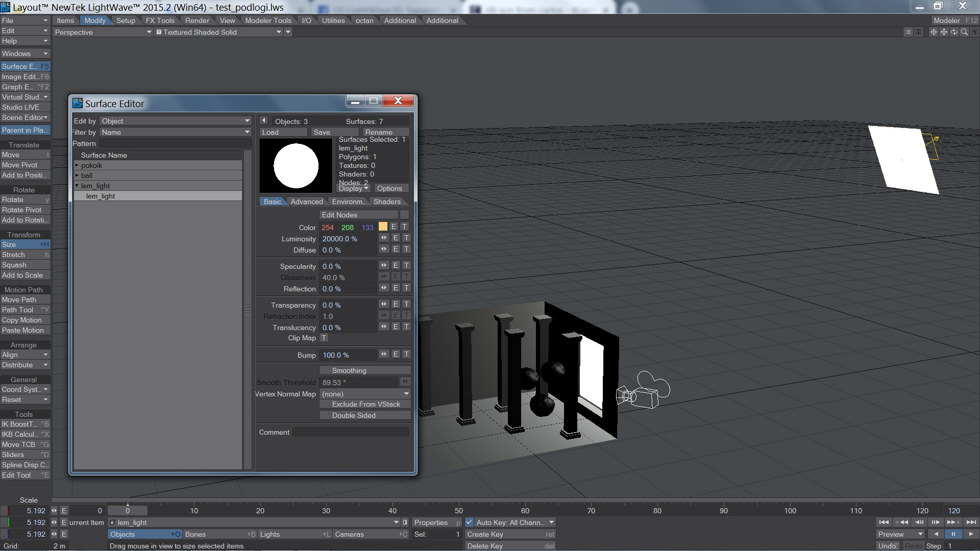Image resolution: width=980 pixels, height=551 pixels.
Task: Expand the pokoik surface tree item
Action: coord(77,165)
